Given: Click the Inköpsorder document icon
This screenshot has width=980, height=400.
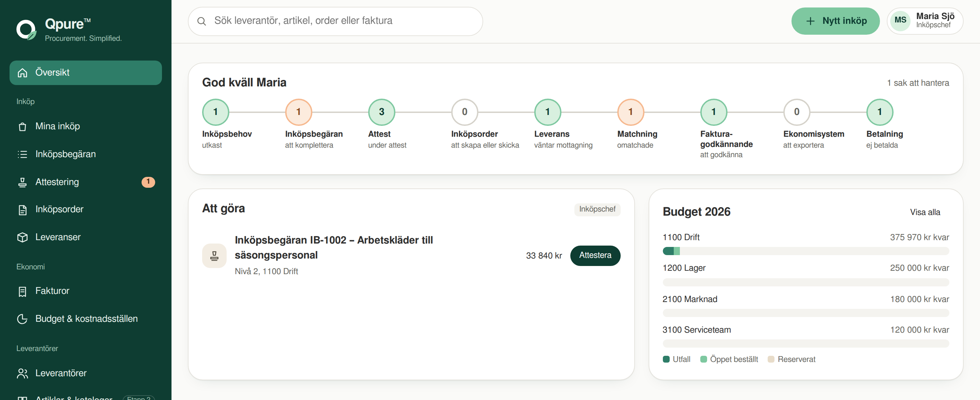Looking at the screenshot, I should click(x=22, y=210).
